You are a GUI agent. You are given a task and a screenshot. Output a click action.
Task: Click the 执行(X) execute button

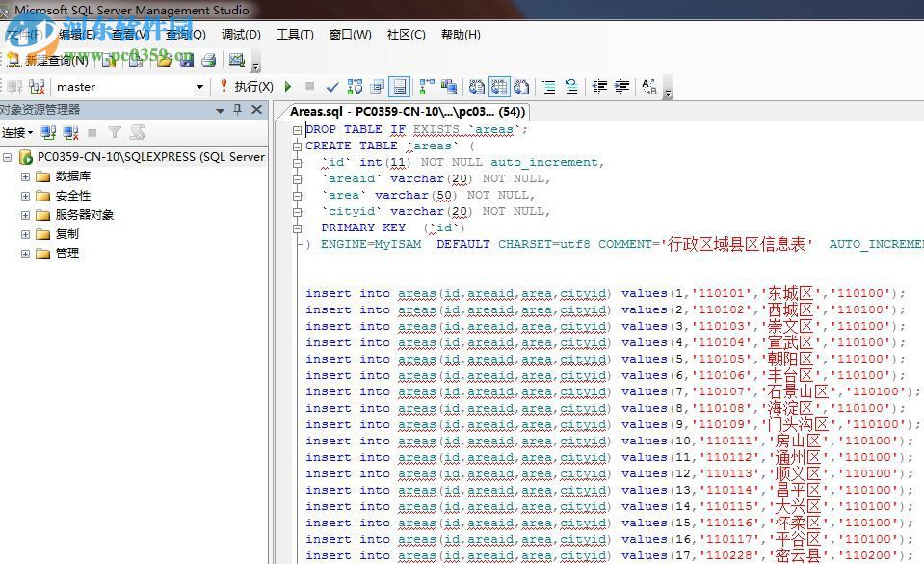pos(253,87)
